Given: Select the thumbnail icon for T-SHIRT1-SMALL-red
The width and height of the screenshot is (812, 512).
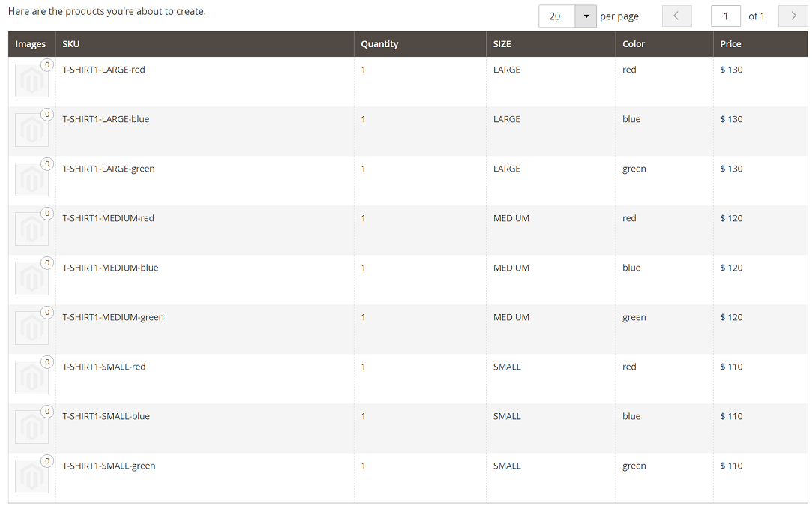Looking at the screenshot, I should 31,377.
